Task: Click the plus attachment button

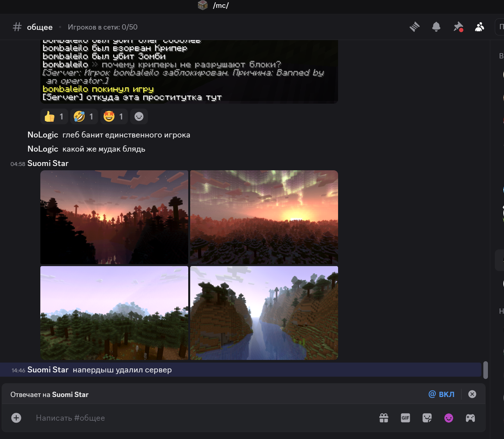Action: pyautogui.click(x=16, y=418)
